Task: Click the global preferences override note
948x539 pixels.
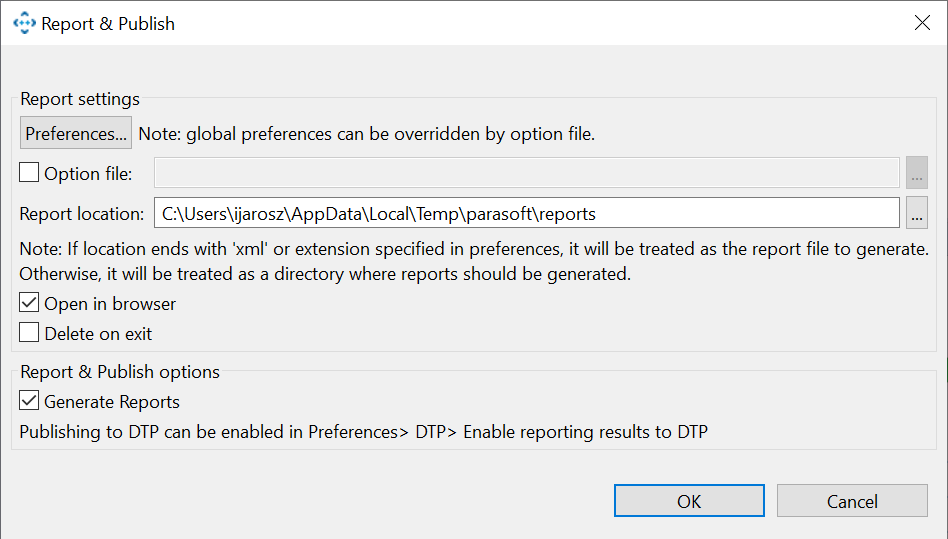Action: [x=367, y=134]
